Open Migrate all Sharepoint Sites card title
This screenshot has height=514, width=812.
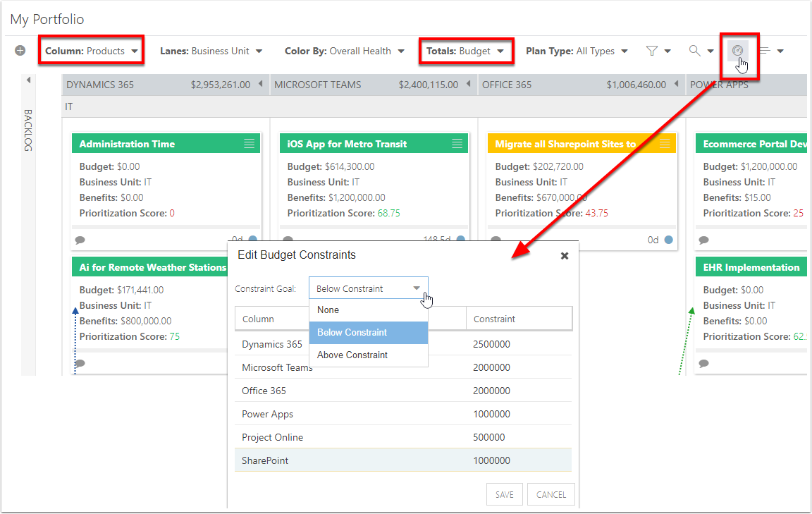point(565,144)
